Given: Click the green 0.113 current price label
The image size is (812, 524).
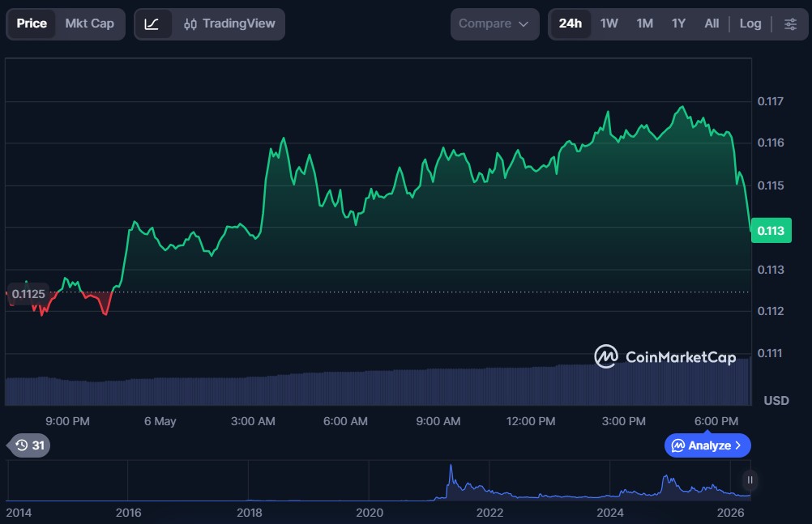Looking at the screenshot, I should (x=771, y=231).
